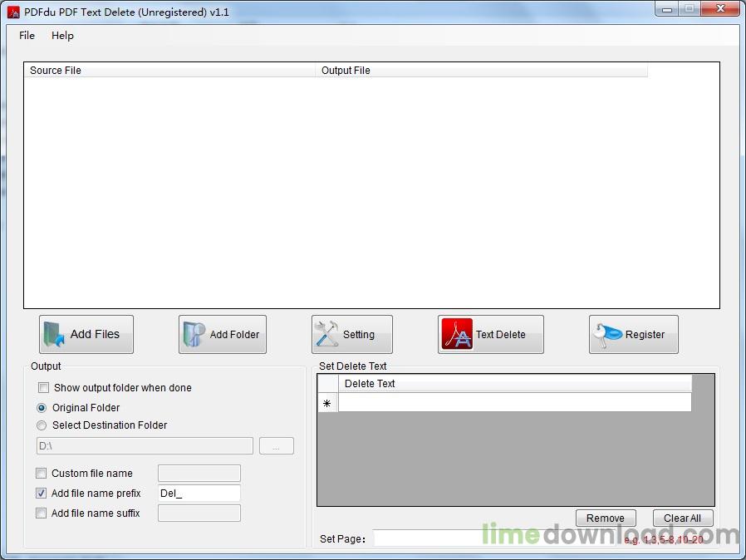Click the destination path field showing D:\
The image size is (746, 560).
pyautogui.click(x=145, y=446)
